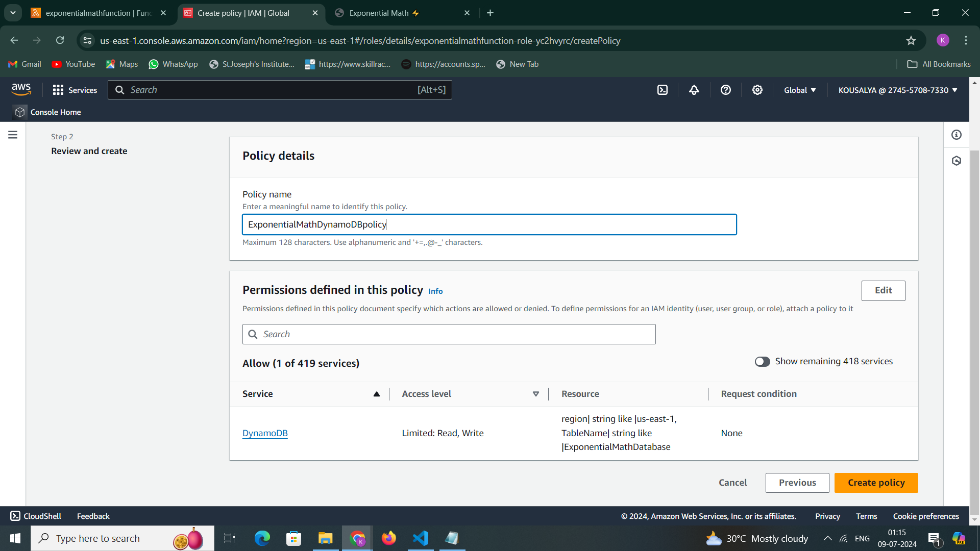
Task: Open AWS CloudShell icon in top navbar
Action: (663, 90)
